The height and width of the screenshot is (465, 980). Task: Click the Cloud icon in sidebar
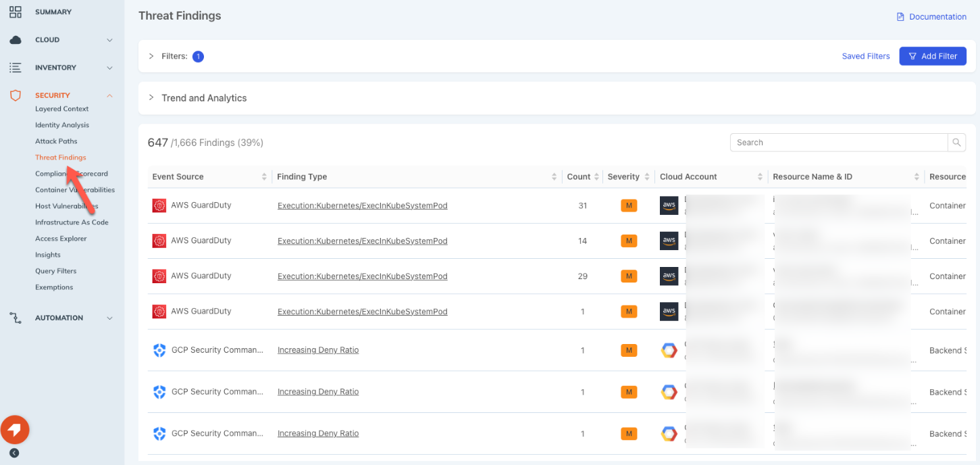pyautogui.click(x=15, y=40)
